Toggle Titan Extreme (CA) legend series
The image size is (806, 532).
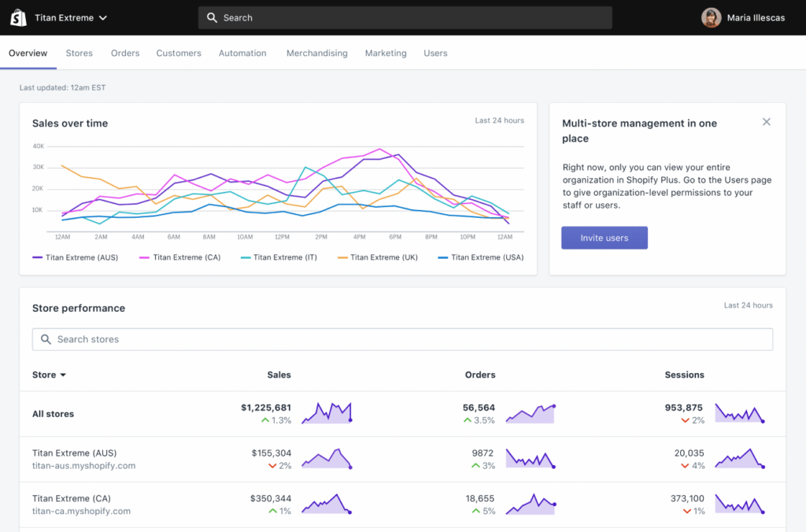pos(183,257)
